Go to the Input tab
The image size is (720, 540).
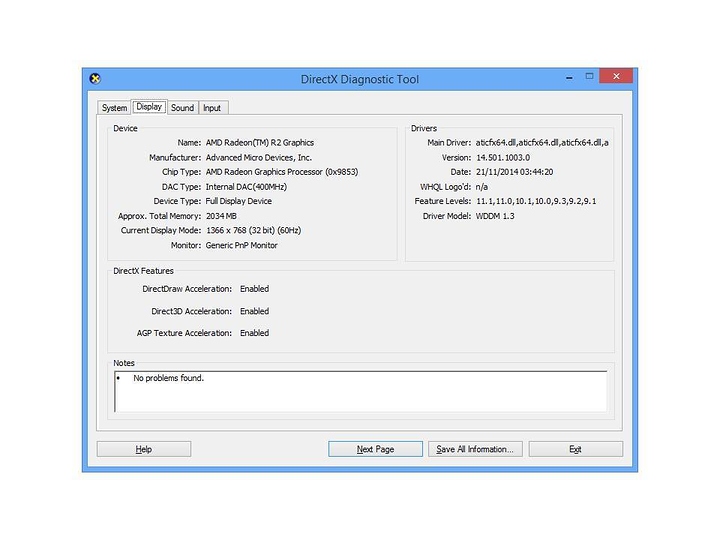212,108
